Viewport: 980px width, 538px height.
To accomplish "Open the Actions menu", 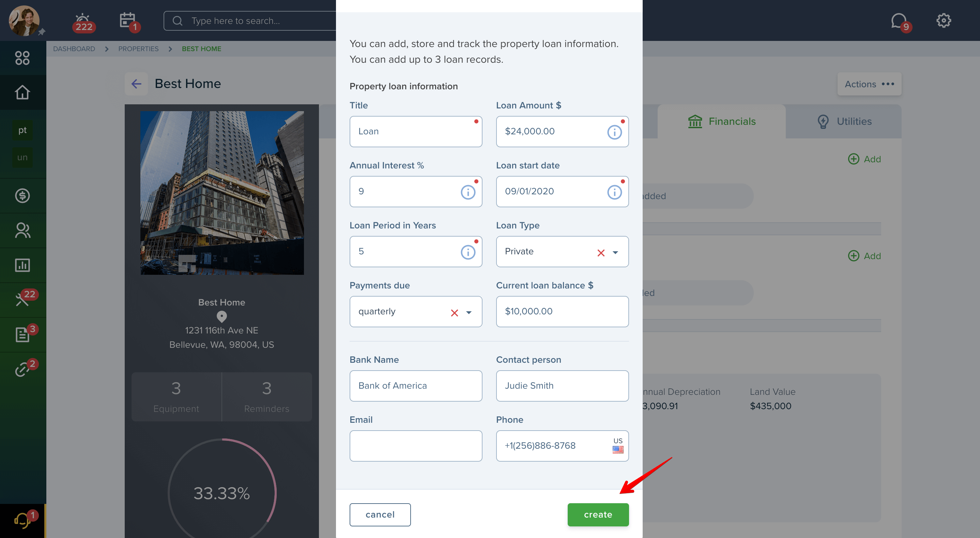I will pyautogui.click(x=869, y=84).
